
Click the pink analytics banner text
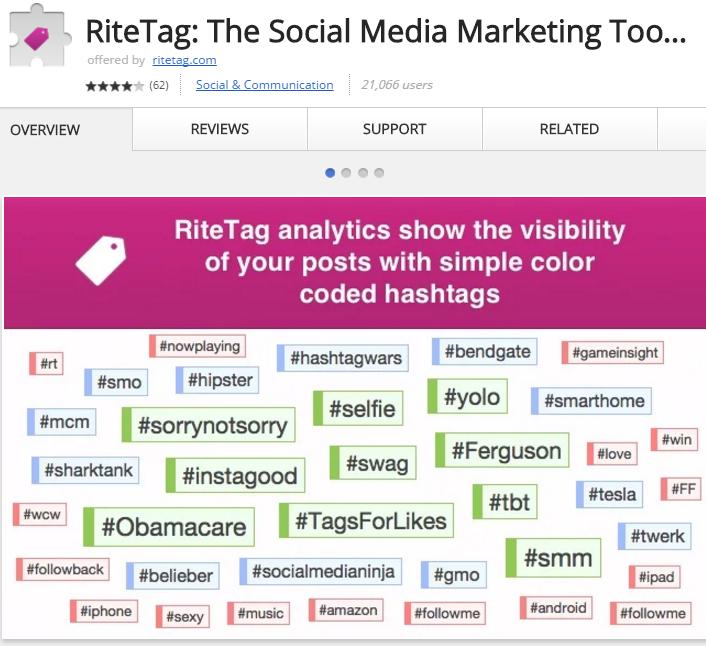point(399,262)
